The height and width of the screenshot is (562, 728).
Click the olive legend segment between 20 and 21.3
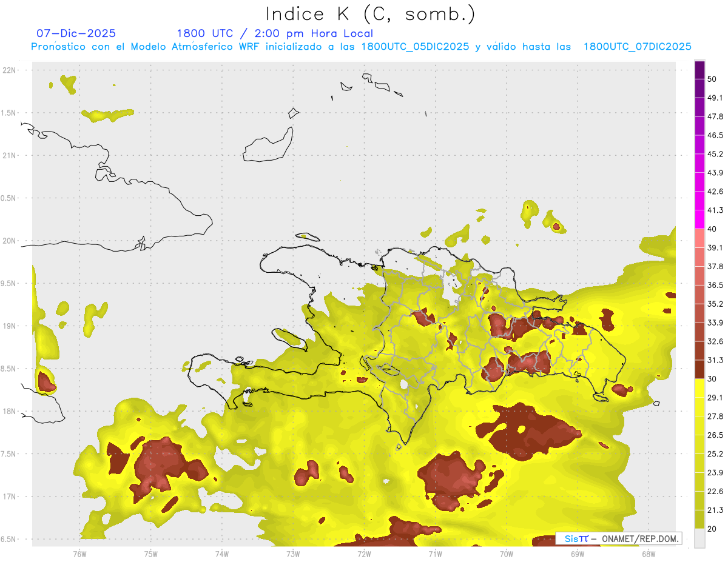(x=699, y=520)
